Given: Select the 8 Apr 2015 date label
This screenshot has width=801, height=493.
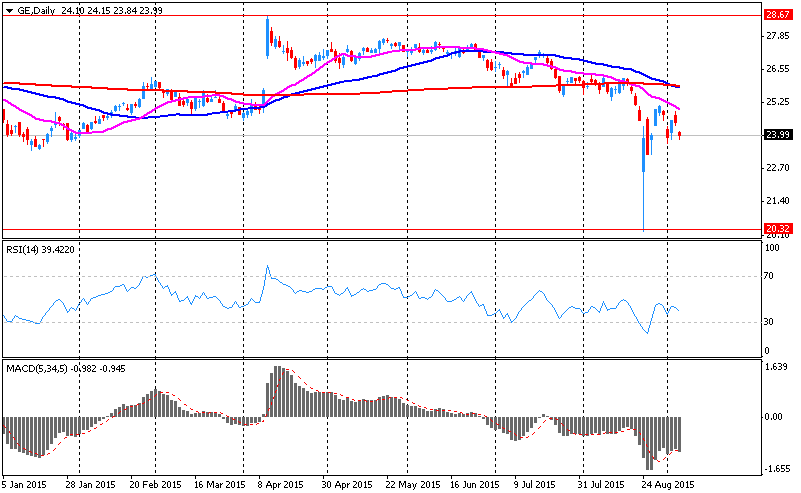Looking at the screenshot, I should click(x=280, y=484).
